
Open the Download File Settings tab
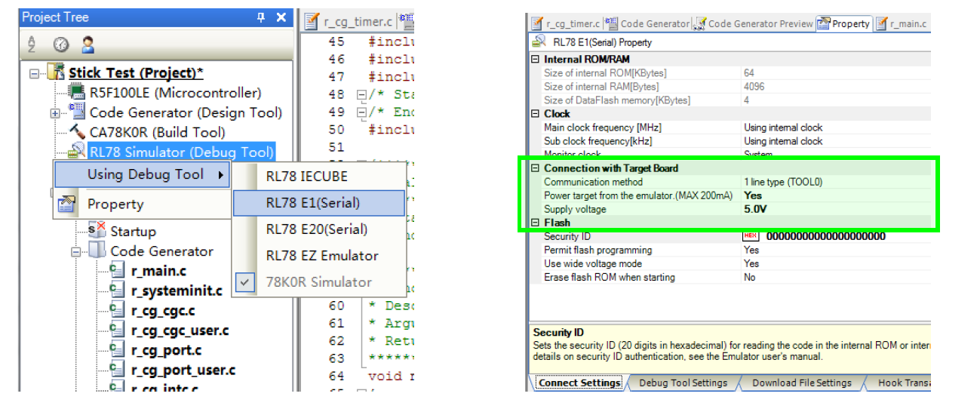(801, 383)
